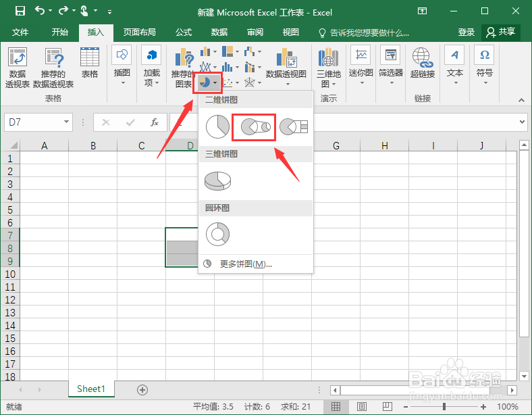The height and width of the screenshot is (415, 532).
Task: Undo the last action
Action: [40, 11]
